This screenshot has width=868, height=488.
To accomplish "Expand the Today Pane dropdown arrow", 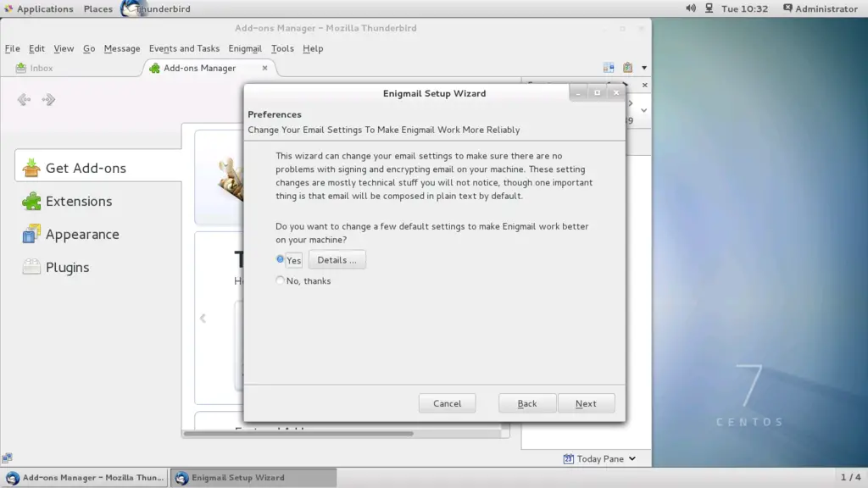I will coord(632,458).
